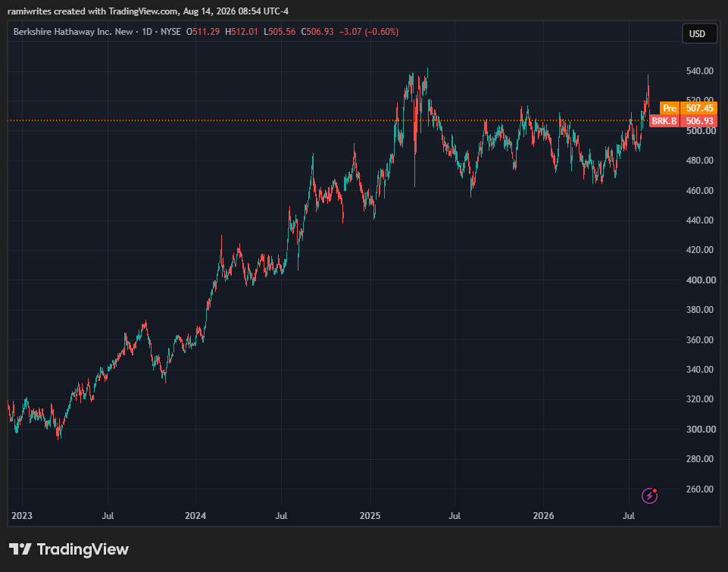Click the orange Pre price label
Viewport: 728px width, 572px height.
point(670,108)
